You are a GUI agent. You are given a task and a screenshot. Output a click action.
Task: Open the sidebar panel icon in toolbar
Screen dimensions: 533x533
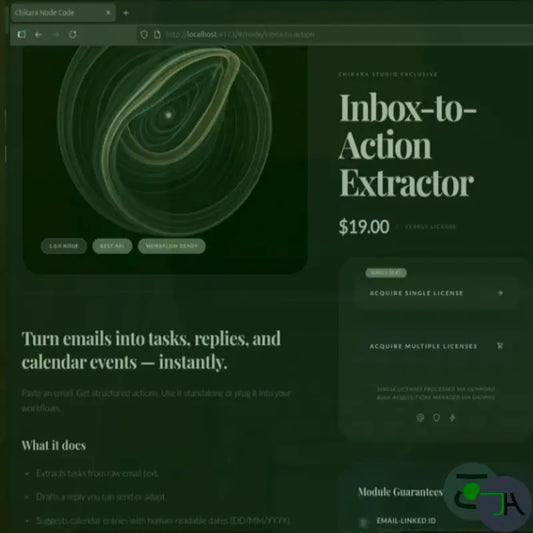point(22,34)
